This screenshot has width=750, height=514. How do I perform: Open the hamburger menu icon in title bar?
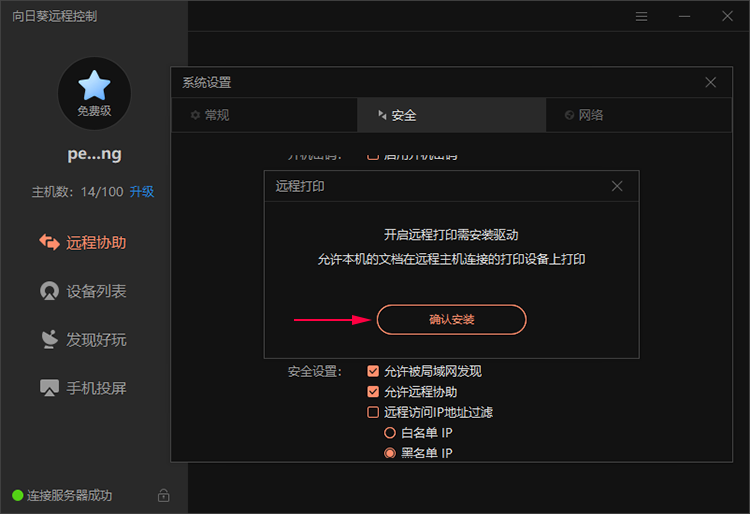641,17
